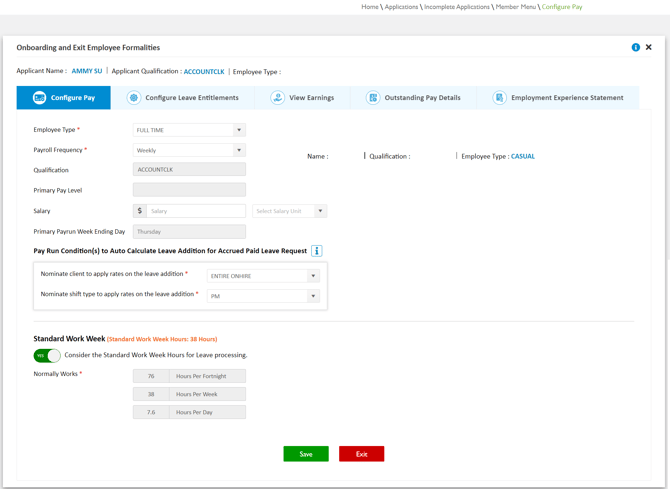This screenshot has width=670, height=489.
Task: Click the View Earnings tab icon
Action: click(x=277, y=98)
